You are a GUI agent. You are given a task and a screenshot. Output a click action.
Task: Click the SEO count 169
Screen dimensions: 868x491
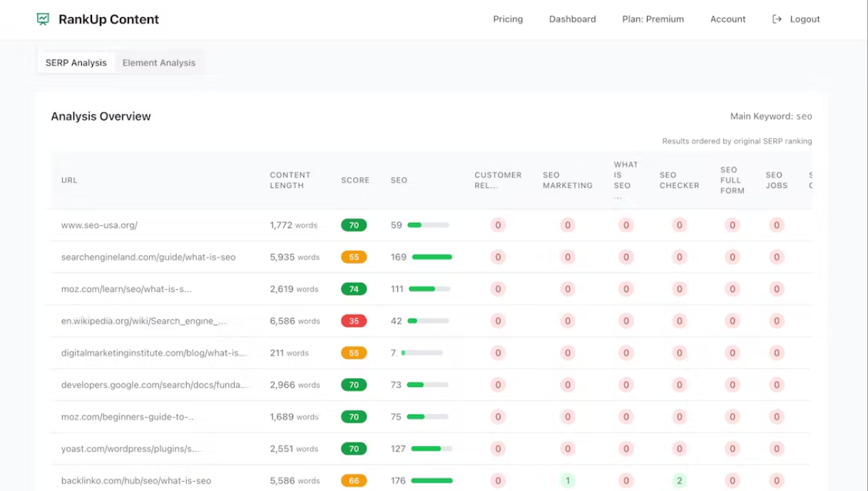[x=399, y=257]
